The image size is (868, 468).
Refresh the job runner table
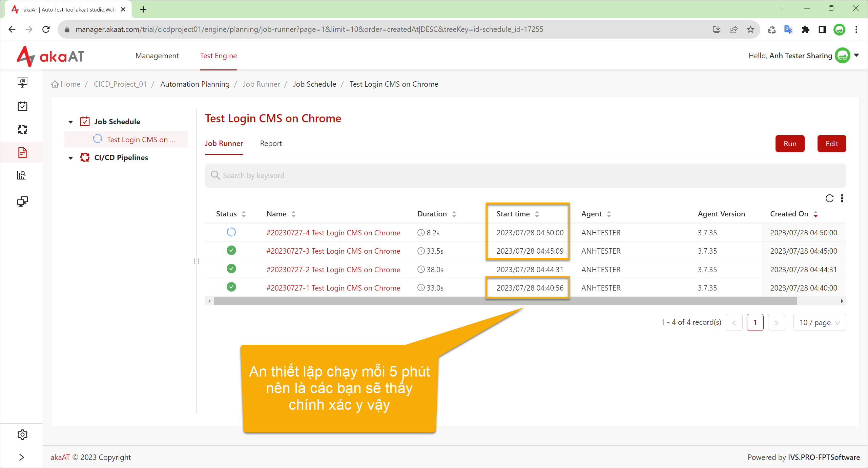coord(829,198)
